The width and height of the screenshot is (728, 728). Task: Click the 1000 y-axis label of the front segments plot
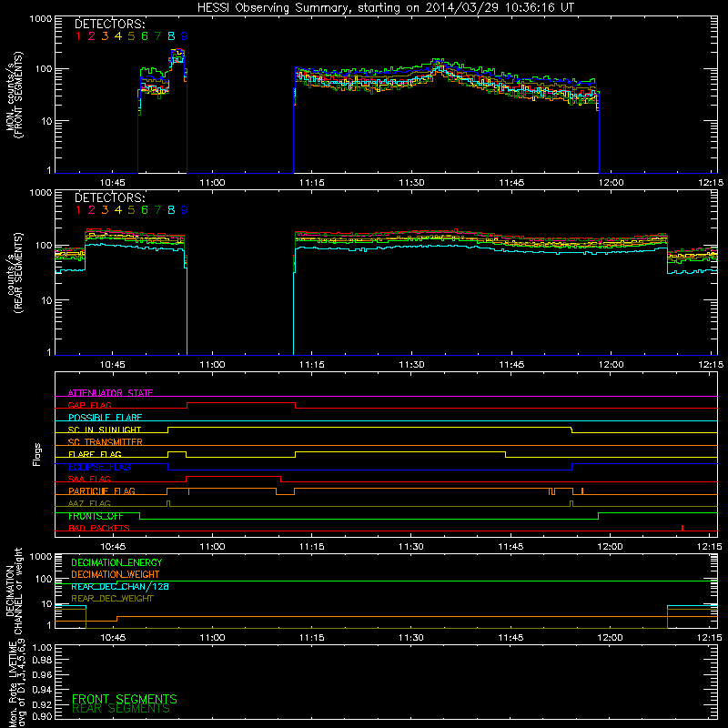tap(41, 19)
